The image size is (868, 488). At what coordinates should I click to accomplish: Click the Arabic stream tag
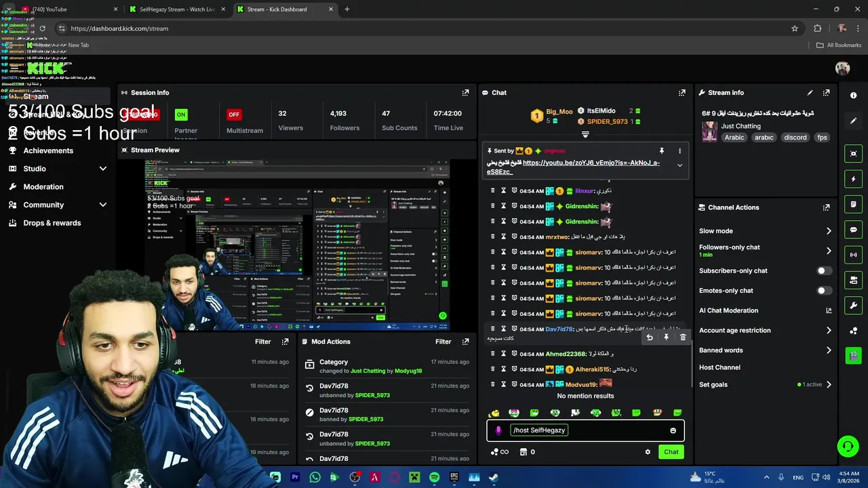[734, 138]
